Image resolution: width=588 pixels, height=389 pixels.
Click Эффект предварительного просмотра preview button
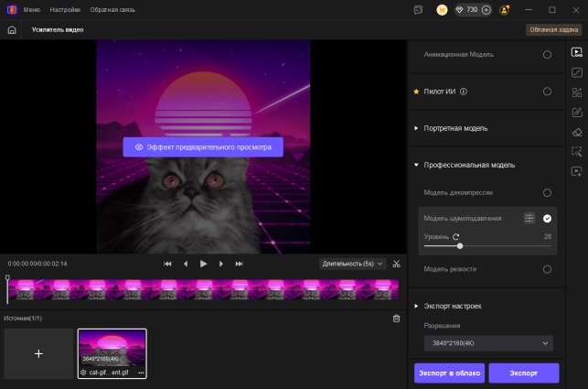tap(203, 147)
